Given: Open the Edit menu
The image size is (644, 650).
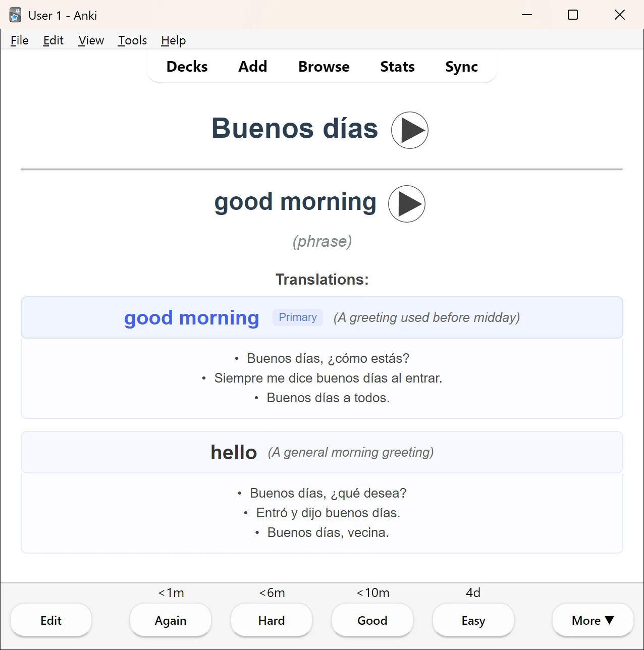Looking at the screenshot, I should (x=53, y=40).
